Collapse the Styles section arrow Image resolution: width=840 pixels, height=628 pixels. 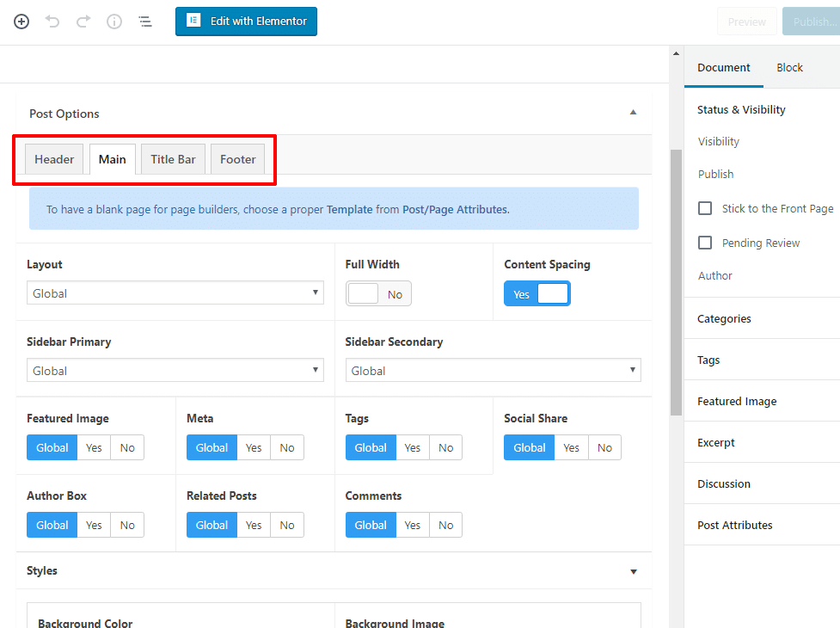[633, 571]
